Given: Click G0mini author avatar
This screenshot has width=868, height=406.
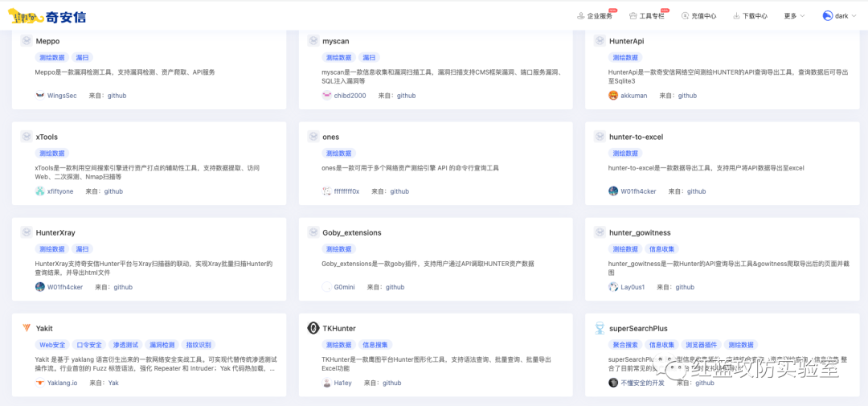Looking at the screenshot, I should (x=326, y=287).
